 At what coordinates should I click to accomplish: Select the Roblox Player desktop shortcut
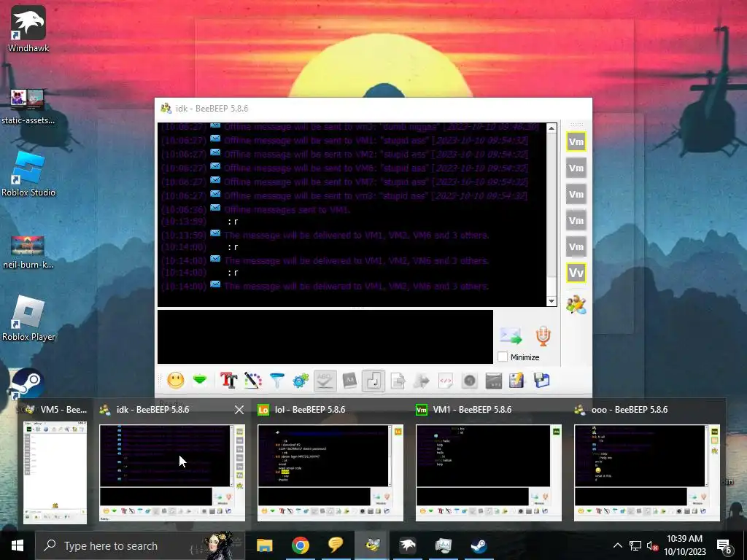pos(28,318)
